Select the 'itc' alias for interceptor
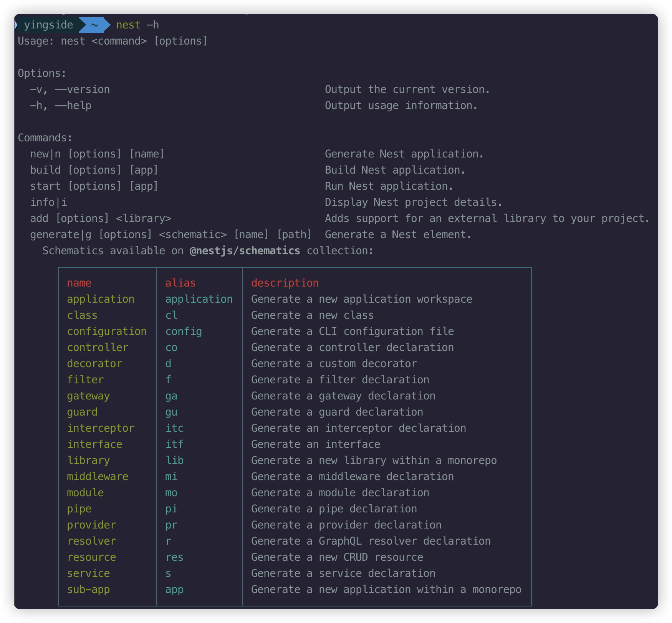 pos(174,428)
